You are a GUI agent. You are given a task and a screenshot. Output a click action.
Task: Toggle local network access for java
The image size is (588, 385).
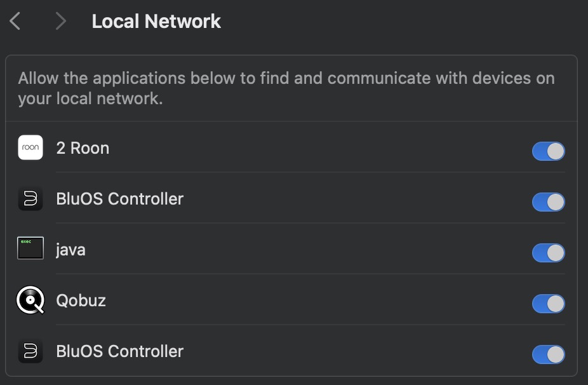(x=548, y=253)
